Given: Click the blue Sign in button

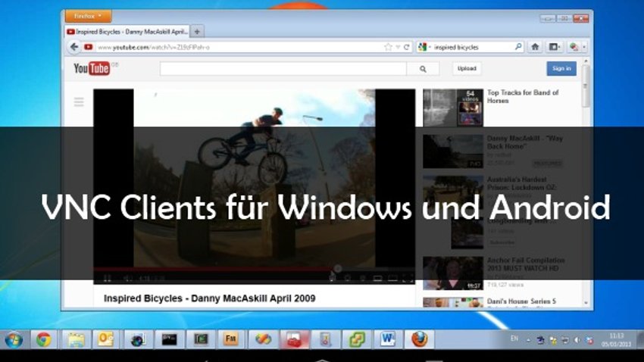Looking at the screenshot, I should click(x=561, y=69).
